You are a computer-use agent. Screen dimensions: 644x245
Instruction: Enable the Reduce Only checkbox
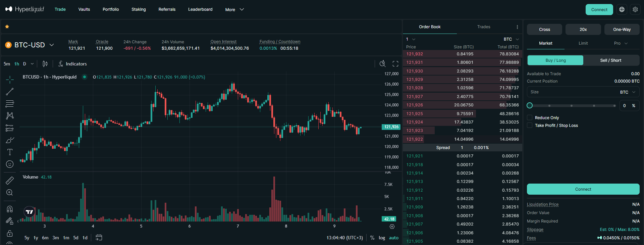[530, 117]
